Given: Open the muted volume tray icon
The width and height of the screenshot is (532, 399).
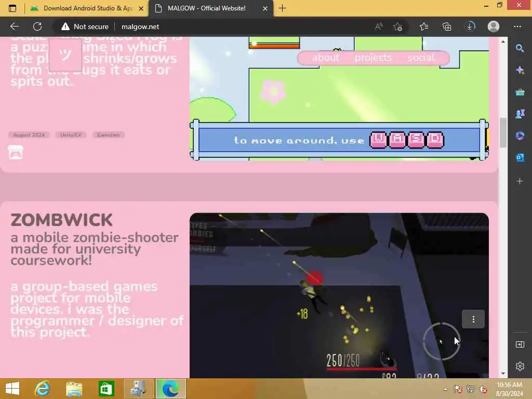Looking at the screenshot, I should click(483, 389).
